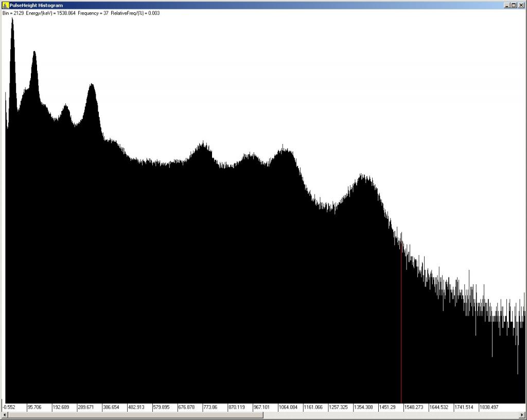Click the -0.552 x-axis origin label
Viewport: 527px width, 420px height.
(10, 407)
